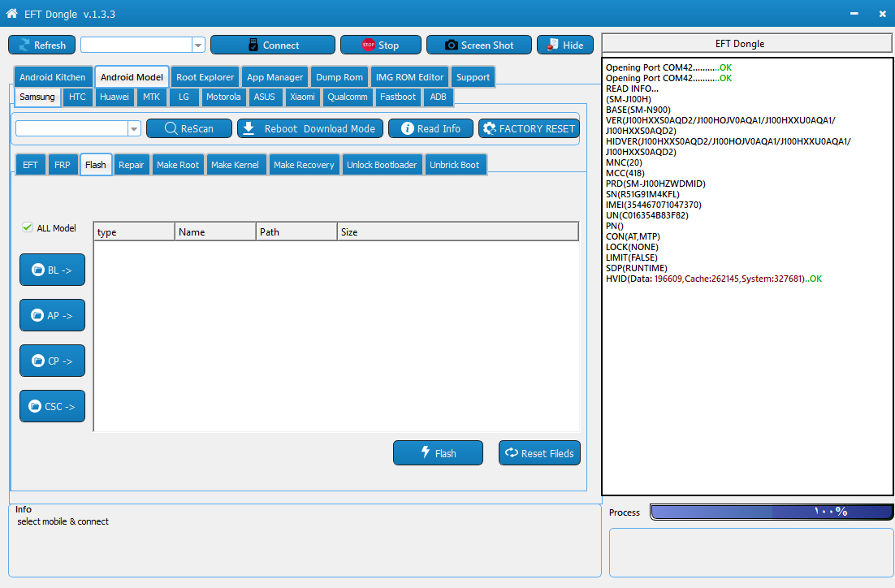Click the home icon in title bar
895x588 pixels.
[x=11, y=13]
